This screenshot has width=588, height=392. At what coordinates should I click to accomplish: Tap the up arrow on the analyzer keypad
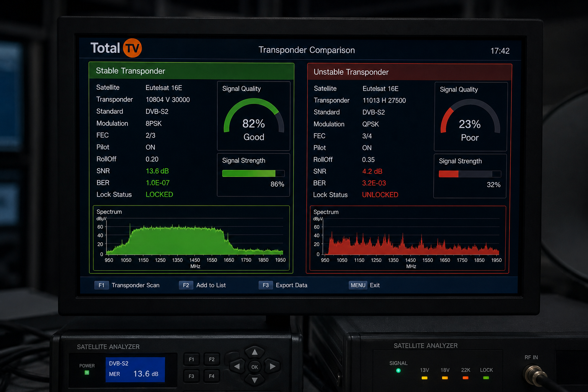[x=255, y=352]
